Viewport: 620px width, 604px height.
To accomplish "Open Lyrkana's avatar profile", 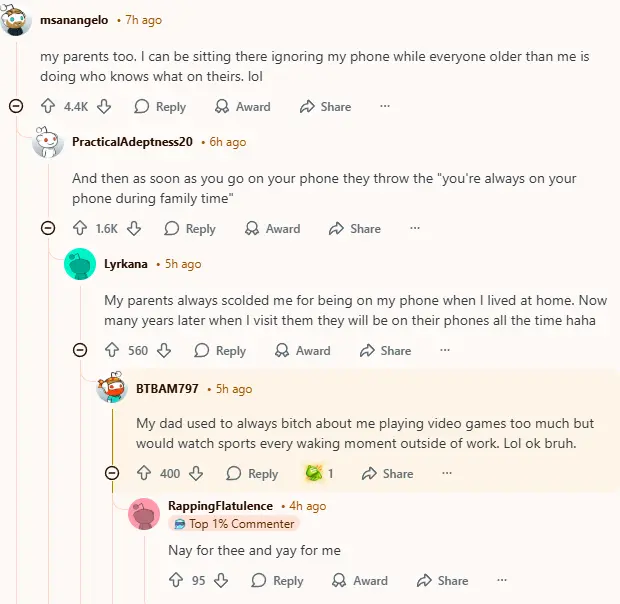I will (80, 264).
